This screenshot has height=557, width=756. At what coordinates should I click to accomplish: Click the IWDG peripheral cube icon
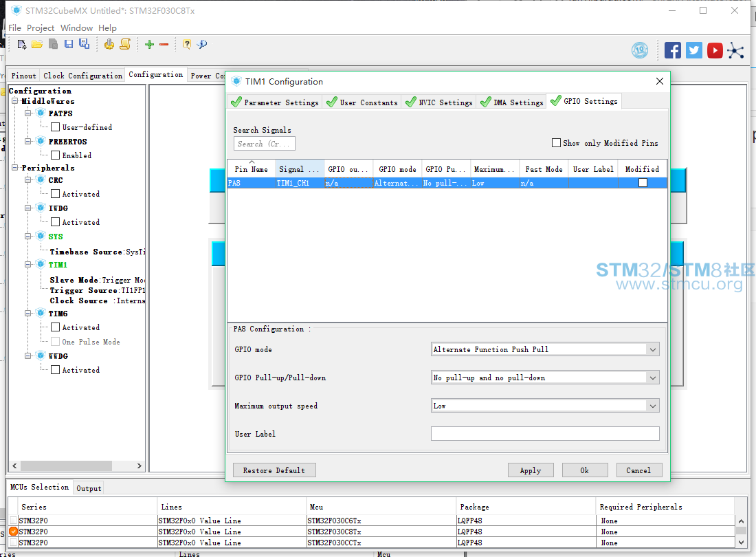[x=41, y=208]
